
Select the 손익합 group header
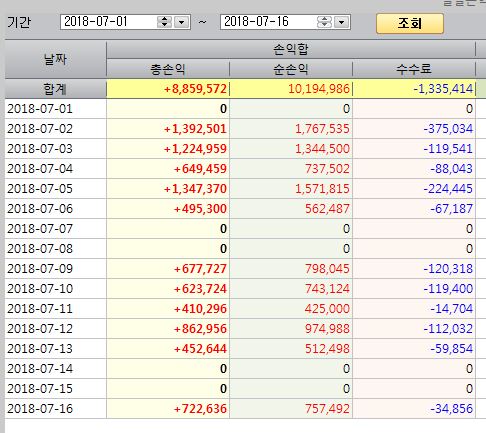click(291, 50)
